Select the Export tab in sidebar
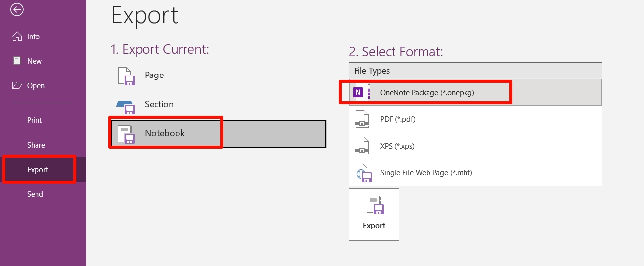The image size is (644, 266). (x=43, y=170)
